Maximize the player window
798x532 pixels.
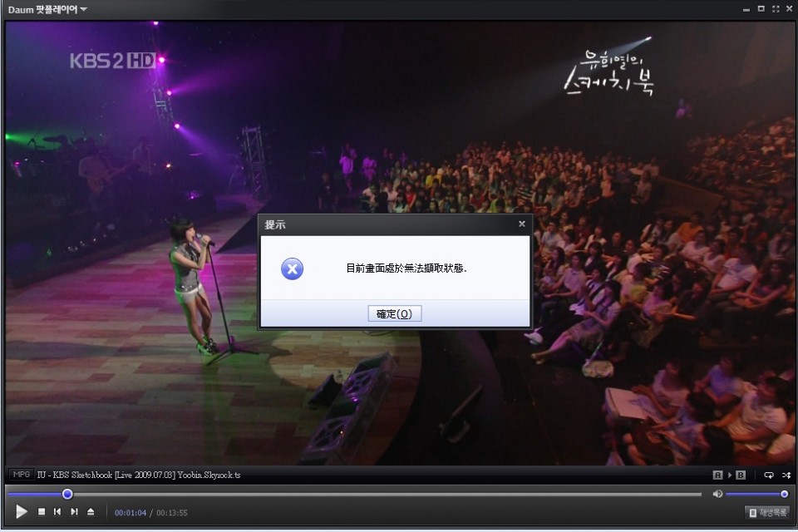click(761, 8)
